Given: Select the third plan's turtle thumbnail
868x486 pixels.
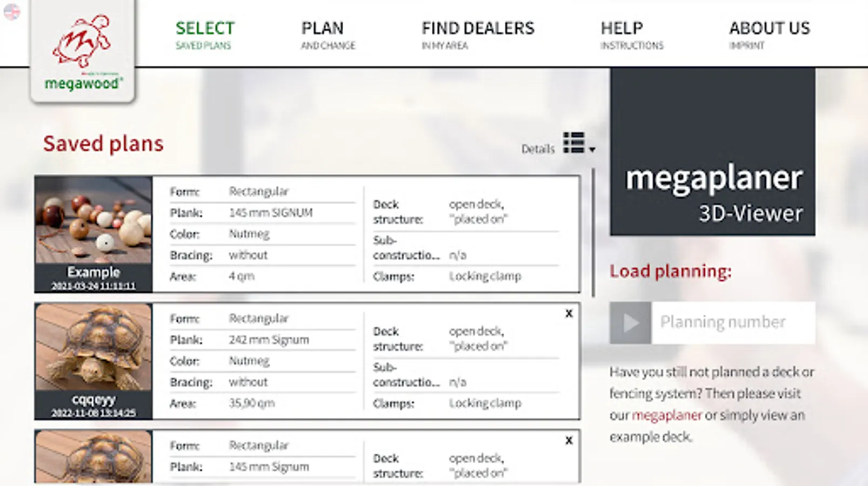Looking at the screenshot, I should tap(94, 456).
